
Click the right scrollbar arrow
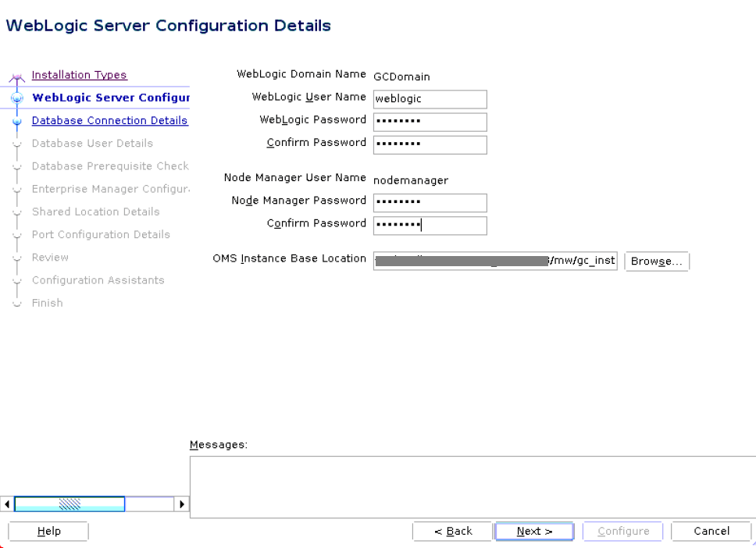182,504
